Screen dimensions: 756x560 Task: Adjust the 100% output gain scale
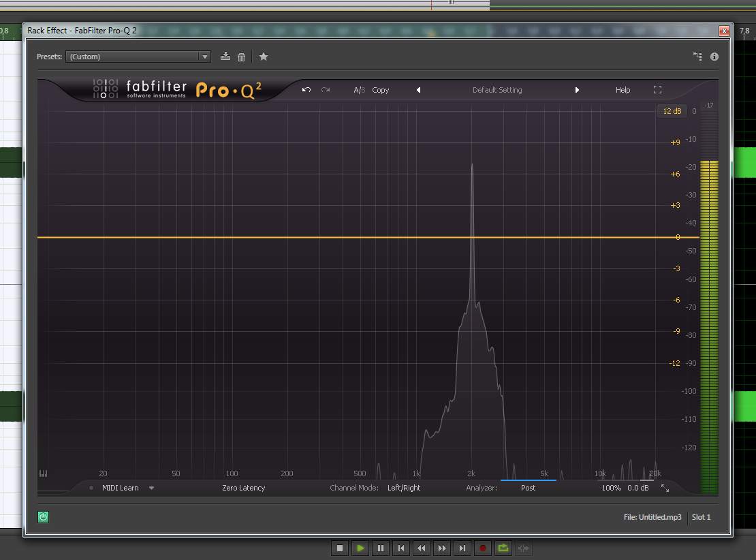pos(611,488)
